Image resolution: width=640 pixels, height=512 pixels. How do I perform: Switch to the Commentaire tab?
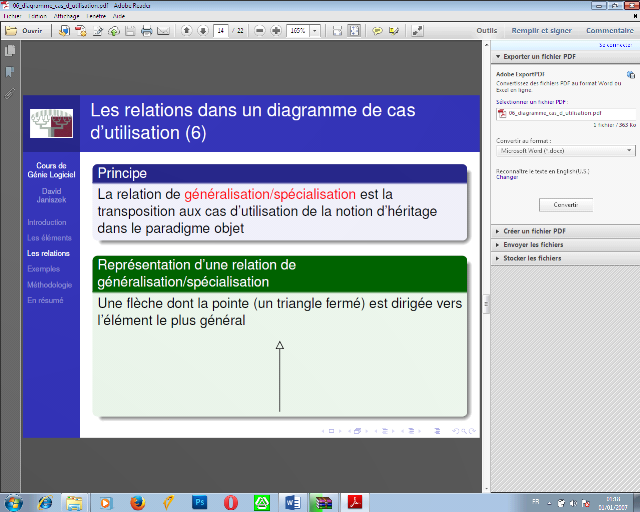point(609,31)
